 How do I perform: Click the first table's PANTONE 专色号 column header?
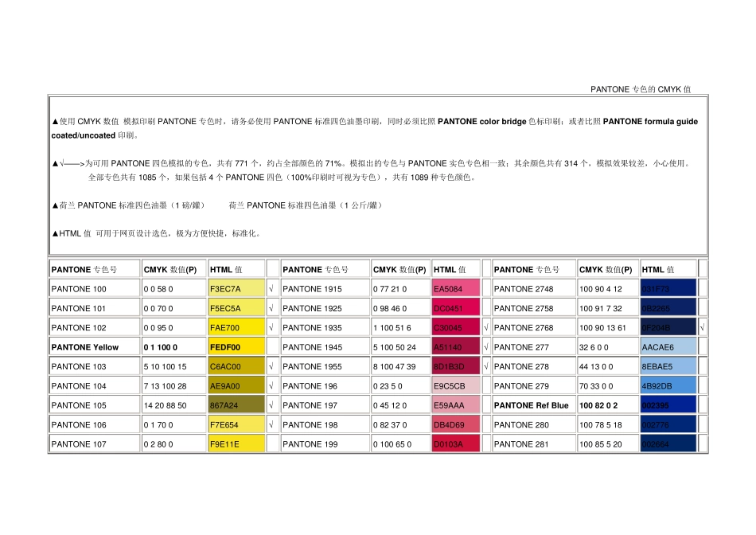[x=95, y=269]
